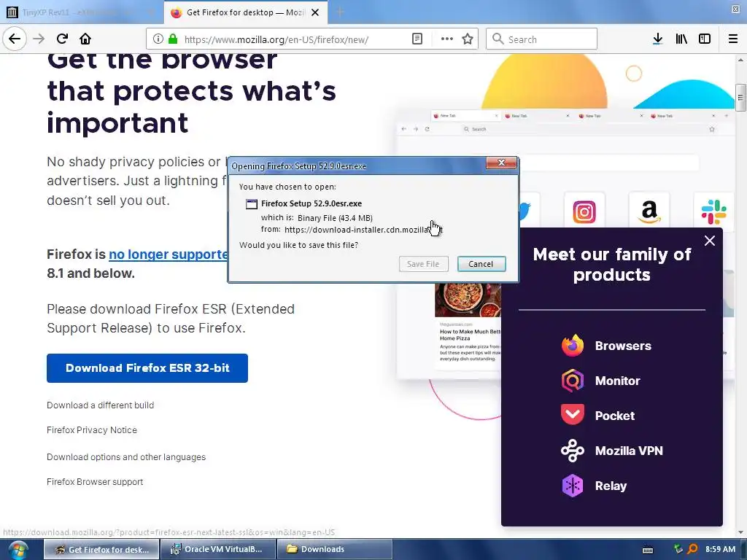Image resolution: width=747 pixels, height=560 pixels.
Task: Click the Firefox Setup 52.9.0esr.exe file icon
Action: (251, 204)
